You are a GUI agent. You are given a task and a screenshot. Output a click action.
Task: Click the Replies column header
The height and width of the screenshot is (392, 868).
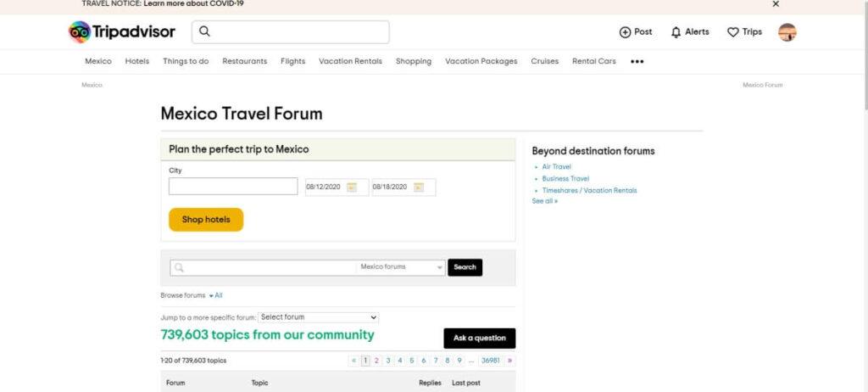430,384
